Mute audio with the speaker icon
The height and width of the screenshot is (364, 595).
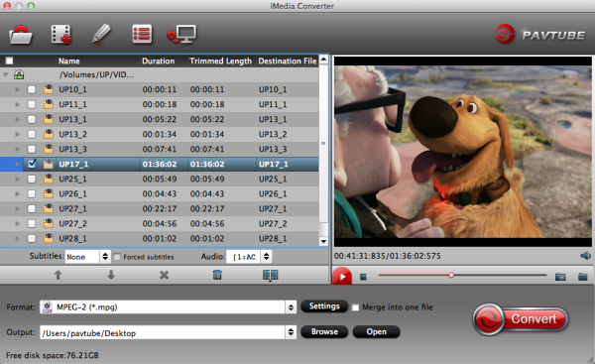tap(585, 256)
